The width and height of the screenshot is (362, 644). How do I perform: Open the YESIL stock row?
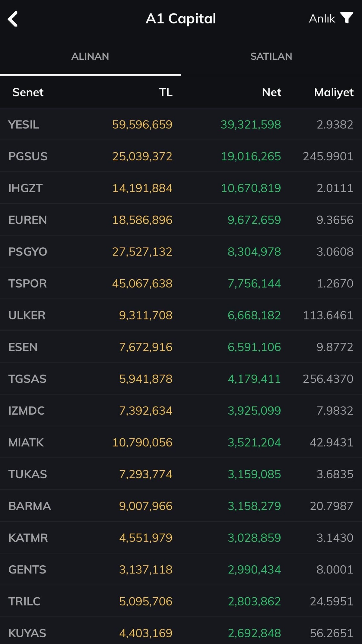tap(181, 124)
